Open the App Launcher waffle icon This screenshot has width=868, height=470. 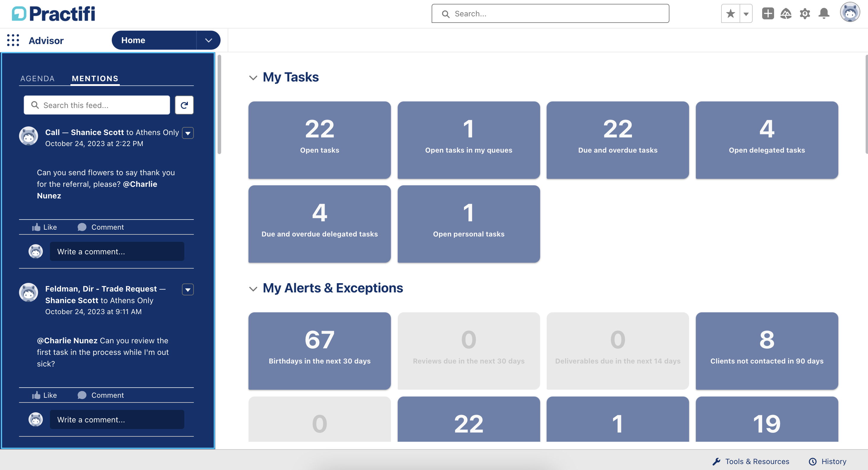coord(12,40)
